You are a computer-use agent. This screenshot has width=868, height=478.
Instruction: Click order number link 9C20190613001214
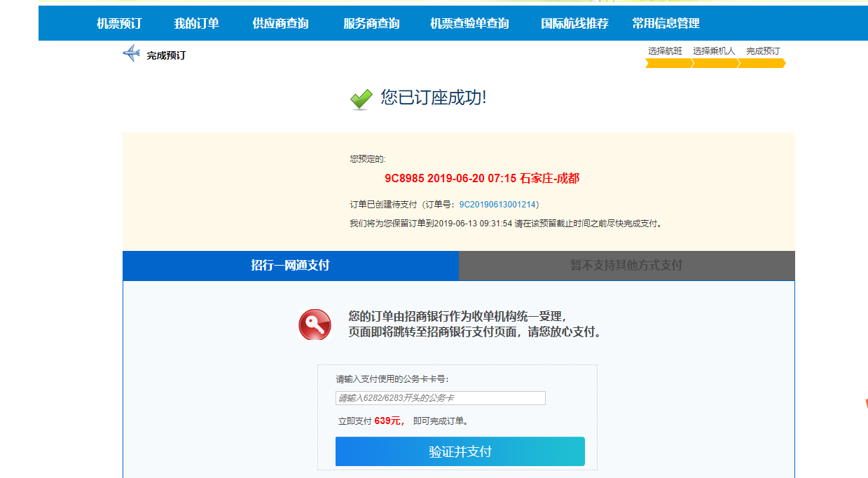pos(498,205)
